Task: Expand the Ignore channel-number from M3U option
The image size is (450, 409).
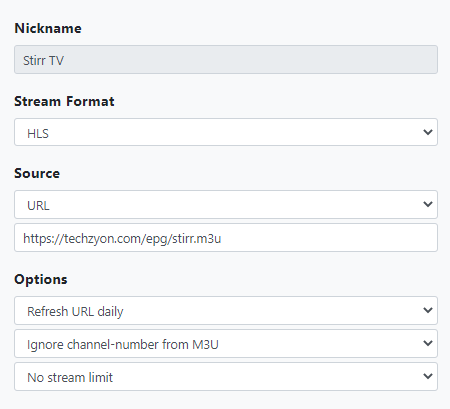Action: coord(226,343)
